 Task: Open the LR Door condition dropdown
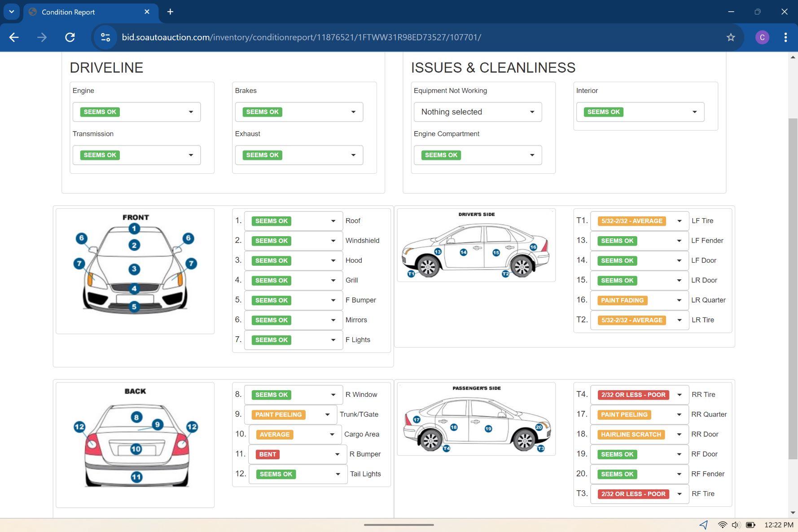pyautogui.click(x=640, y=280)
